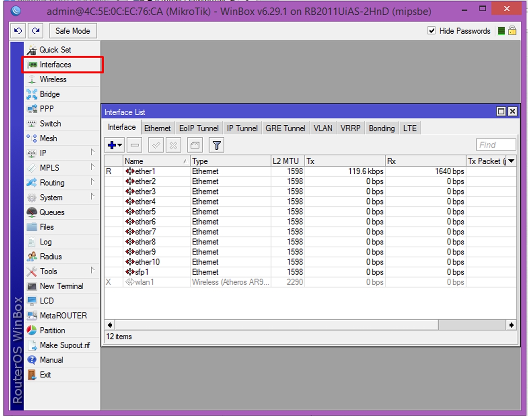Open the Bridge menu item
530x420 pixels.
[62, 94]
